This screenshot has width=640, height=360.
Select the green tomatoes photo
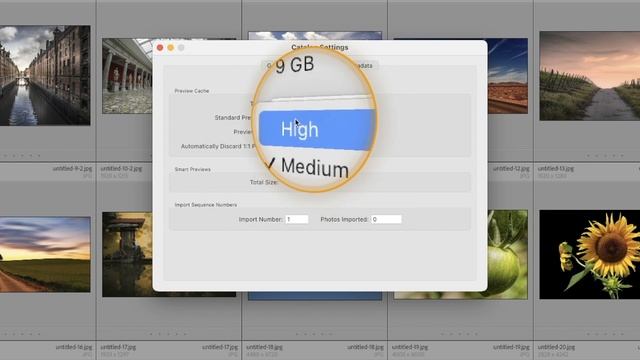(507, 254)
